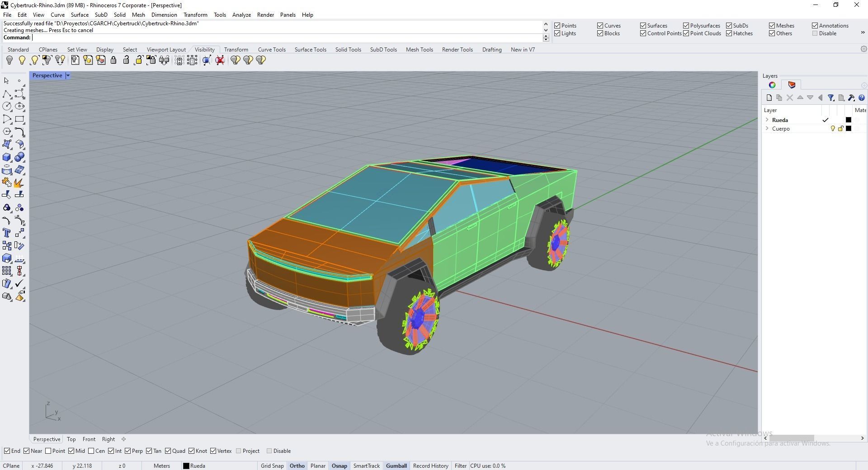Click the Unlock Objects open padlock icon
The height and width of the screenshot is (470, 868).
(x=126, y=60)
